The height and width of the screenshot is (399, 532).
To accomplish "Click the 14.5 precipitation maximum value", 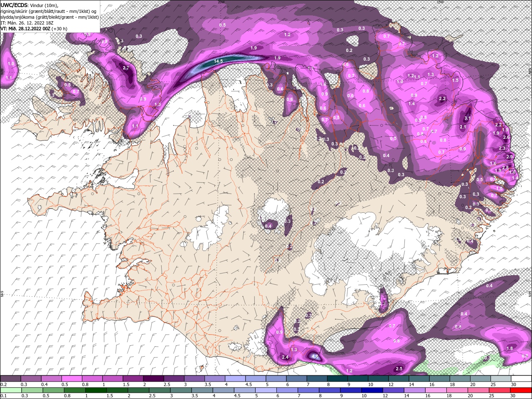I will click(x=219, y=61).
